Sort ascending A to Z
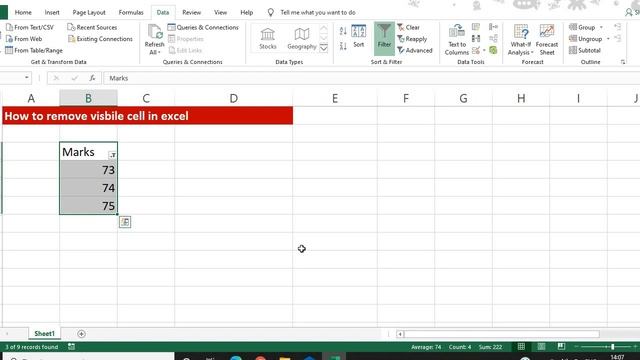 pyautogui.click(x=343, y=31)
